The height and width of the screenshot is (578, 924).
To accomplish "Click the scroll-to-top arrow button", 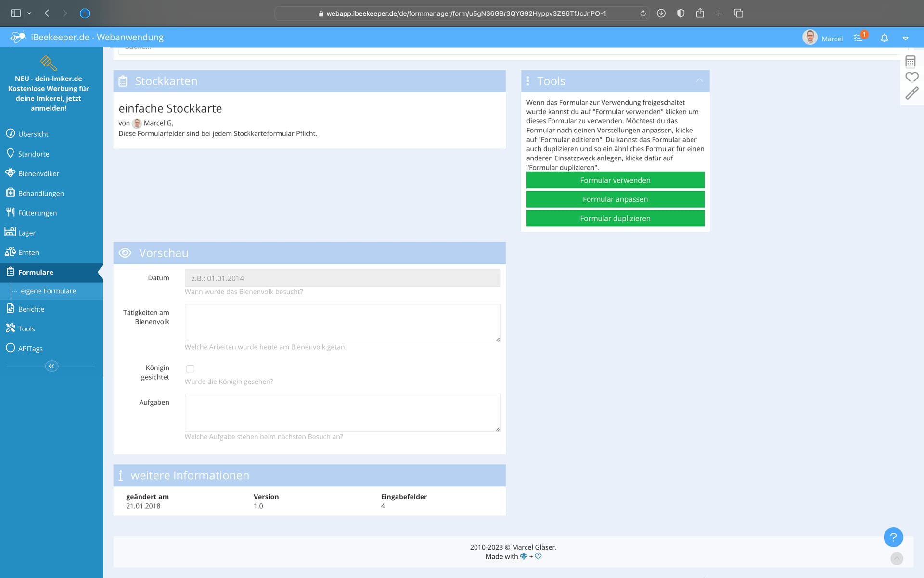I will pos(897,558).
